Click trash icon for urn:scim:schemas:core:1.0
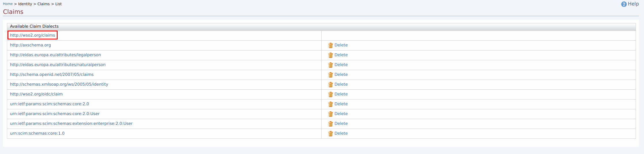 [331, 134]
